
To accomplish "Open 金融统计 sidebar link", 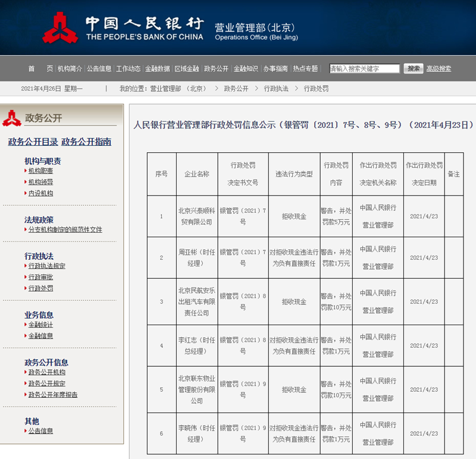I will (40, 325).
